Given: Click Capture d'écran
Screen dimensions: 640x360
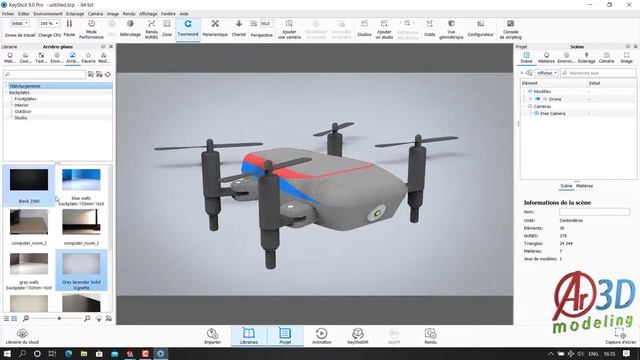Looking at the screenshot, I should tap(620, 337).
